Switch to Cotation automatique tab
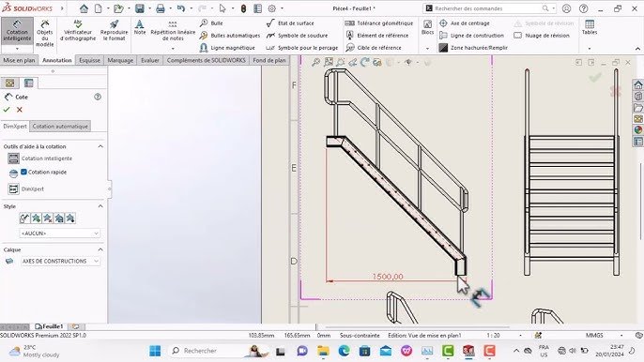 pos(60,127)
